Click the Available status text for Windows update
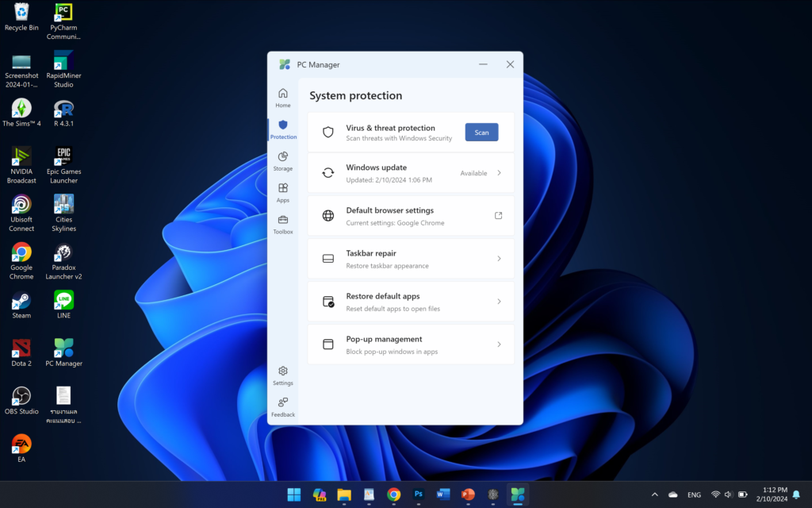This screenshot has width=812, height=508. (x=473, y=173)
